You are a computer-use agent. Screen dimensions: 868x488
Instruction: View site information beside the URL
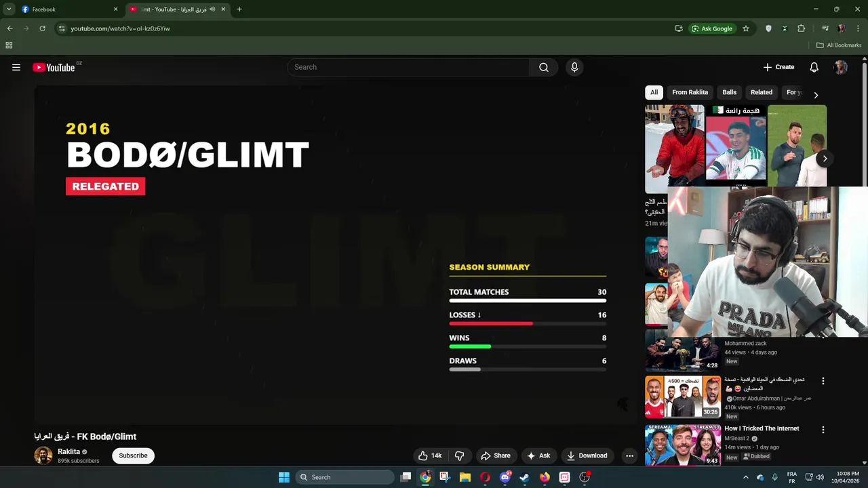coord(62,28)
